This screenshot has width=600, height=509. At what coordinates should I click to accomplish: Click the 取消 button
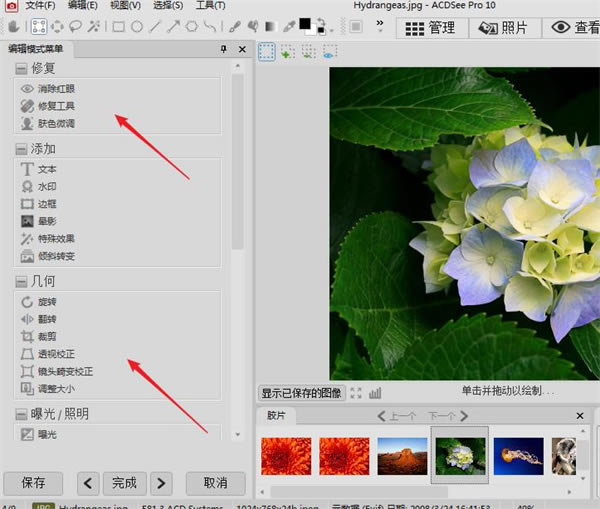coord(215,483)
